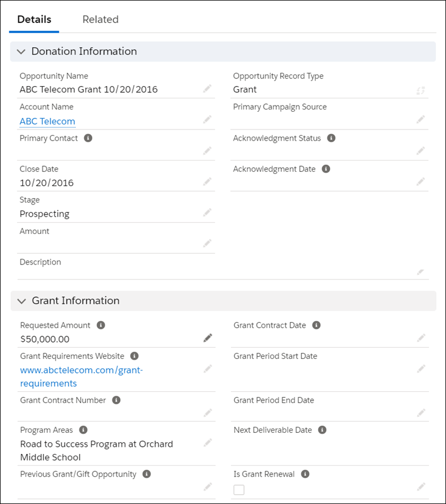
Task: Open the ABC Telecom account link
Action: point(47,121)
